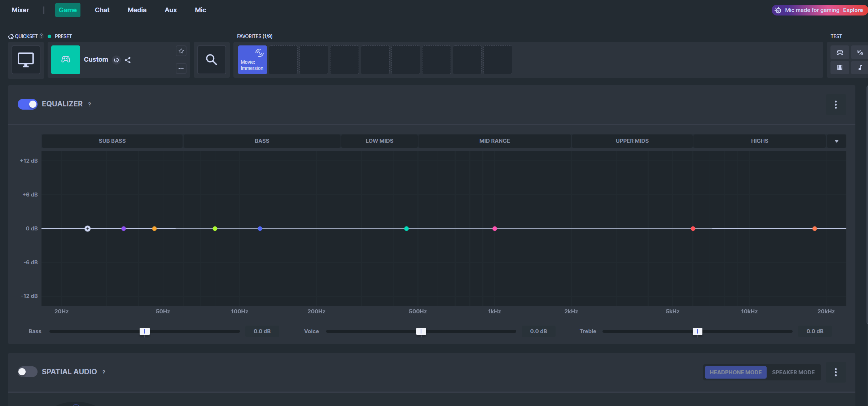Select the orange EQ point near 20kHz
This screenshot has height=406, width=868.
815,229
